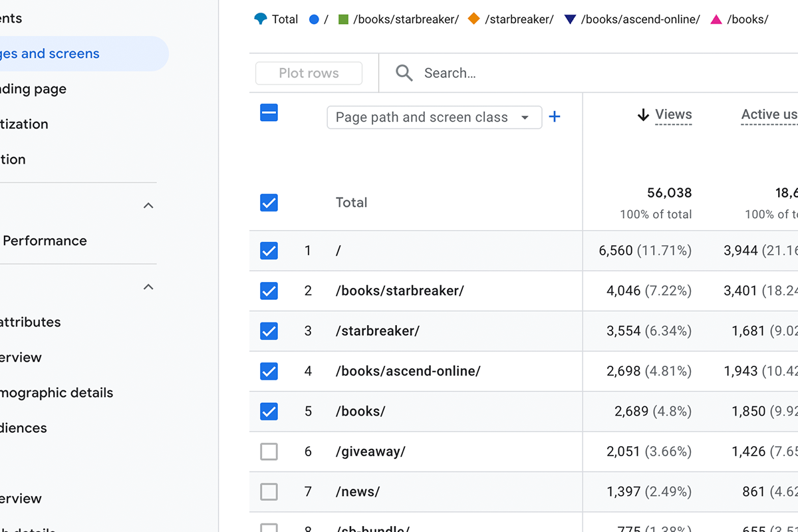Click the orange diamond /starbreaker/ legend marker
798x532 pixels.
(473, 19)
